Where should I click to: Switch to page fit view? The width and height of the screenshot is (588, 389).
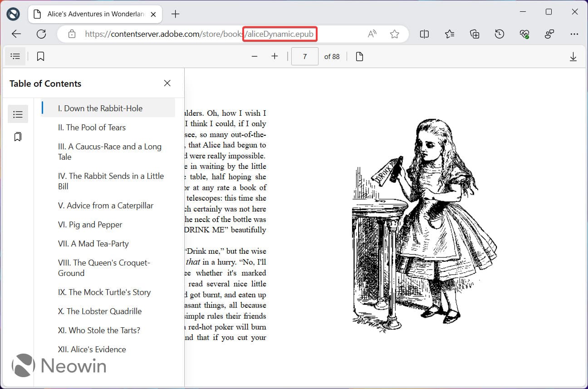coord(359,56)
